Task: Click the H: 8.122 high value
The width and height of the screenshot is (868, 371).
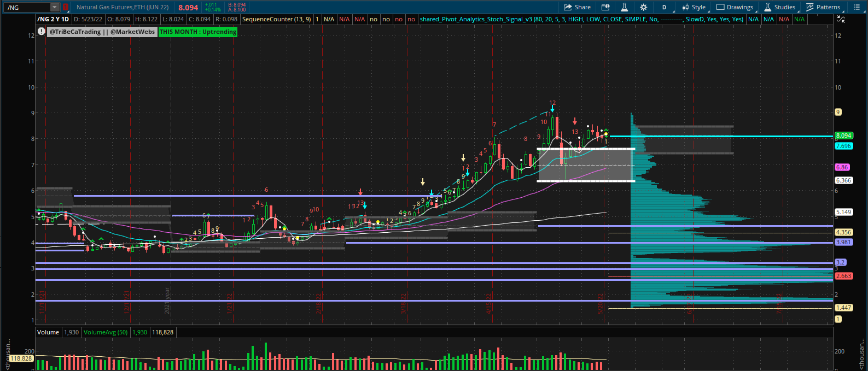Action: click(146, 19)
